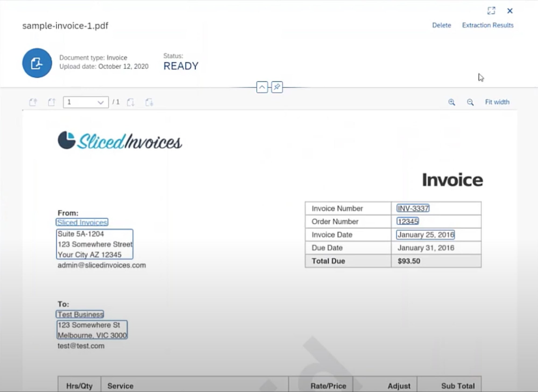The image size is (538, 392).
Task: Click the Total Due label cell
Action: point(348,261)
